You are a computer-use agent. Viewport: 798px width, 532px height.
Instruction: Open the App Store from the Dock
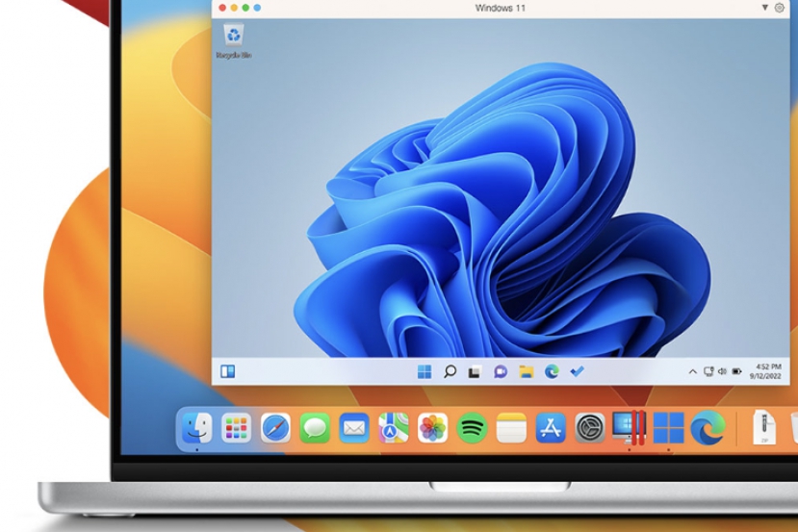pos(551,427)
